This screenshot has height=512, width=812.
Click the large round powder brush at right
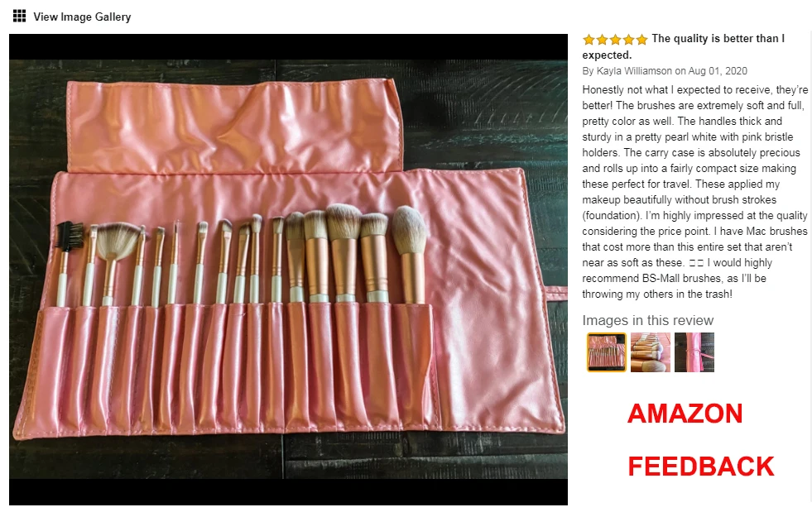[411, 254]
